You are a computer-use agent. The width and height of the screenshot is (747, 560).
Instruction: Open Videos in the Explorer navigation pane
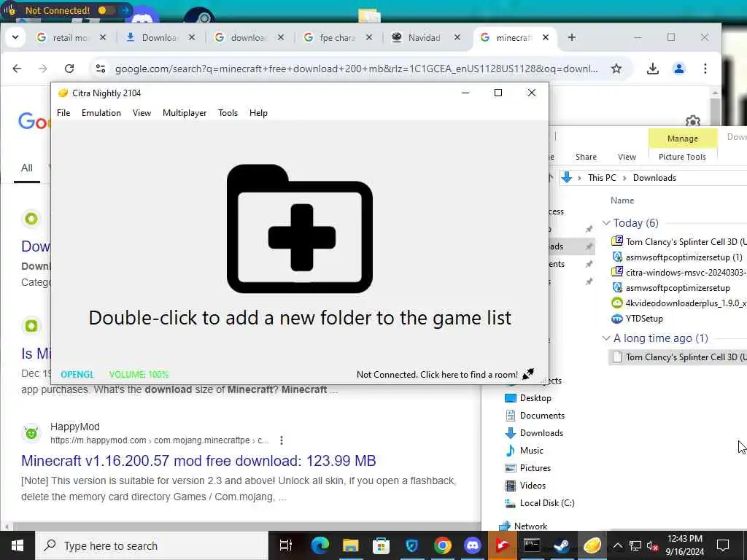click(x=532, y=486)
